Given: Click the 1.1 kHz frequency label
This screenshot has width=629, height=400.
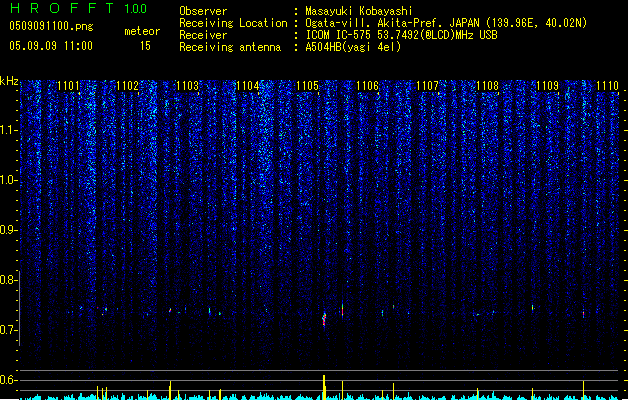Looking at the screenshot, I should coord(8,130).
